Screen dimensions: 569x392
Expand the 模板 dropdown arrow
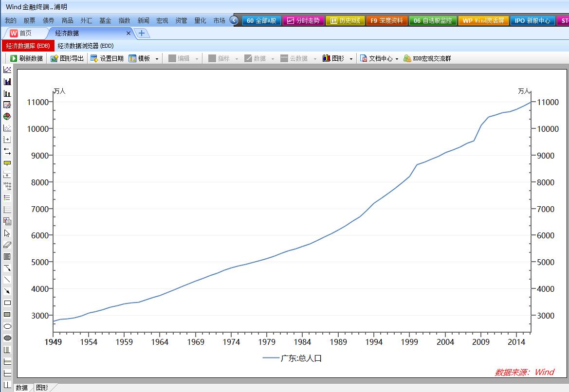tap(157, 59)
